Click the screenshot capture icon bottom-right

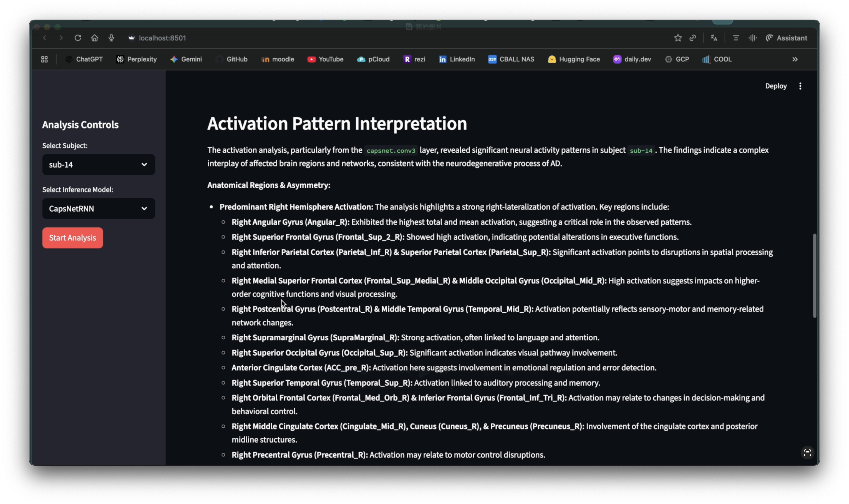coord(807,453)
